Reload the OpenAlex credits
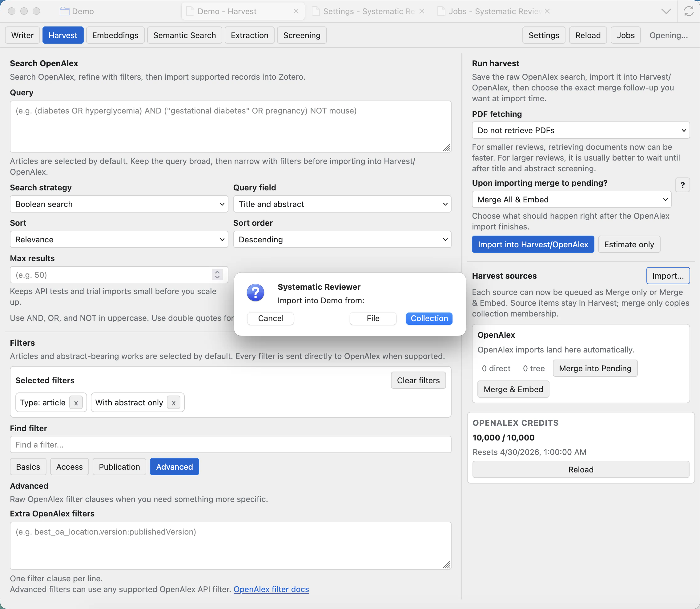The image size is (700, 609). click(x=581, y=469)
